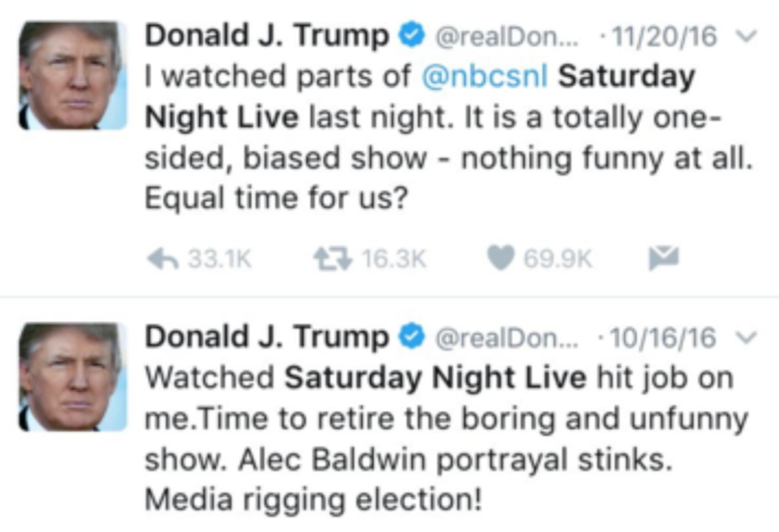Click the author name on the second tweet

(x=268, y=337)
